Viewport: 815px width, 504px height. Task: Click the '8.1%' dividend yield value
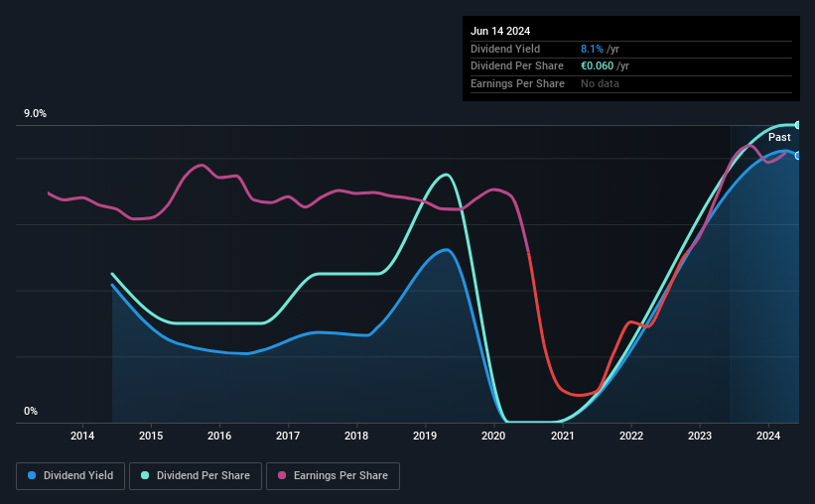(592, 49)
